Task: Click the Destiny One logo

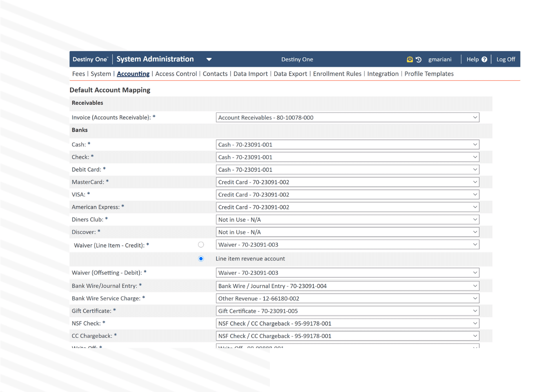Action: click(x=90, y=59)
